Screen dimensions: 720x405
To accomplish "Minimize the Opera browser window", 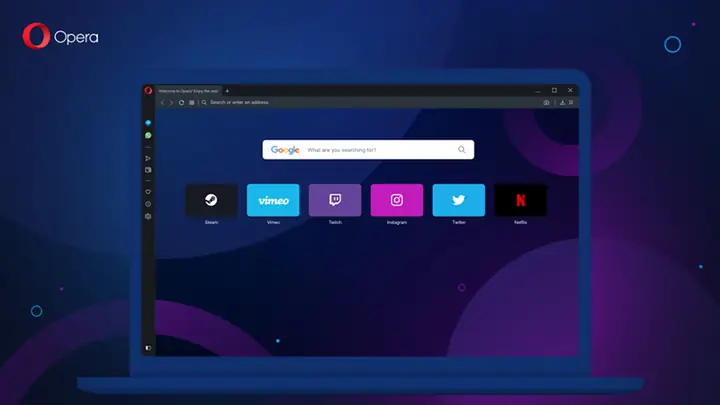I will click(x=538, y=91).
